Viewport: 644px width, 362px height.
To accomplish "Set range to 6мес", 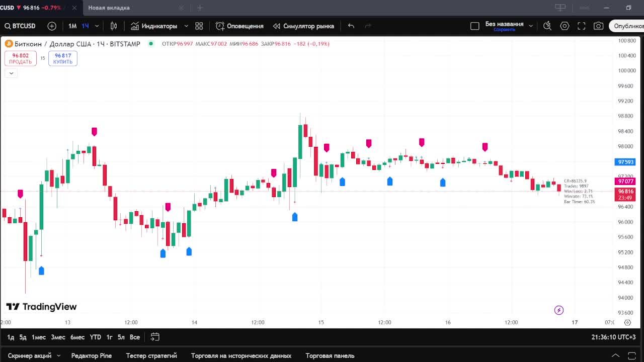I will point(77,337).
